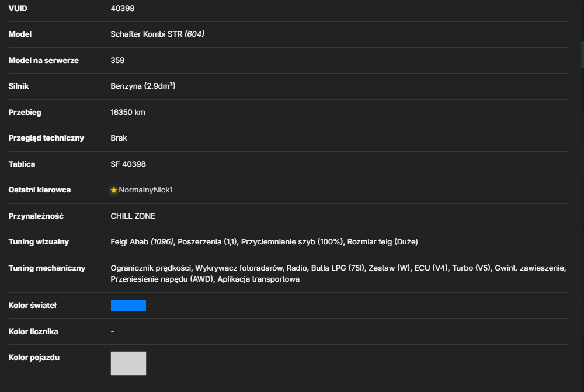Click the Przeniesienie napędu (AWD) entry
Image resolution: width=584 pixels, height=392 pixels.
coord(162,279)
